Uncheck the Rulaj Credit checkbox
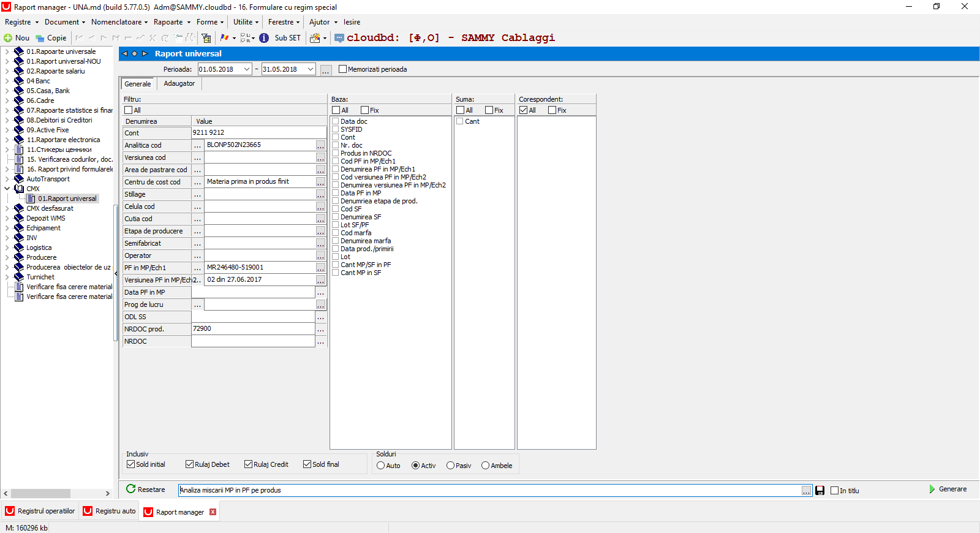980x533 pixels. tap(248, 464)
